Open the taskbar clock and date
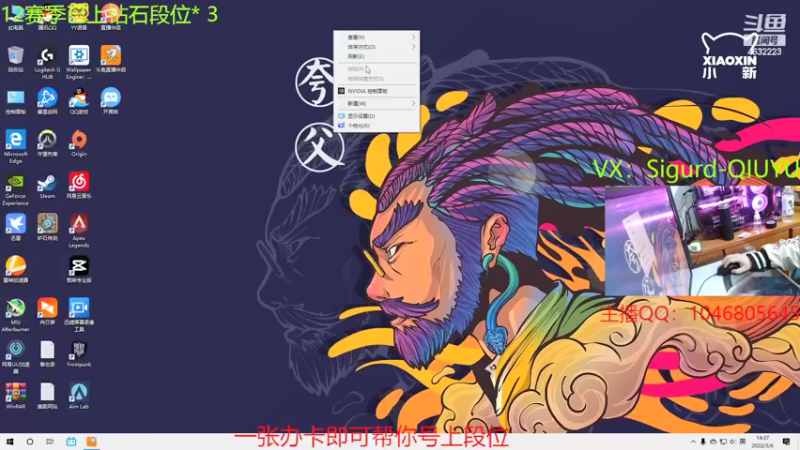Screen dimensions: 800x450 tap(762, 442)
